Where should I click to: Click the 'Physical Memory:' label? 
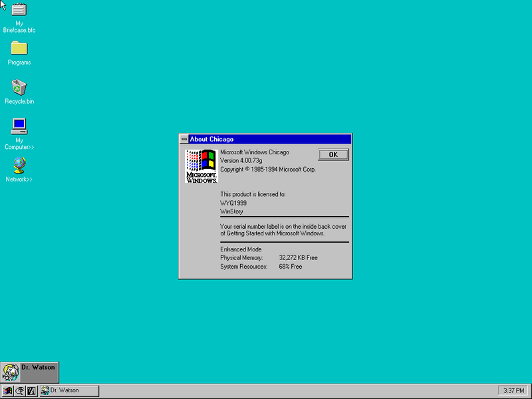[241, 258]
